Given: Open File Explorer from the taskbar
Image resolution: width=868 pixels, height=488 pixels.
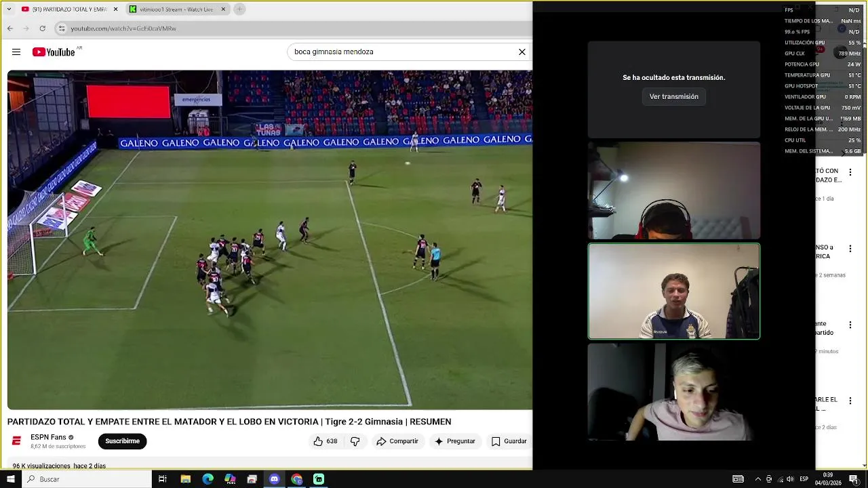Looking at the screenshot, I should coord(185,479).
